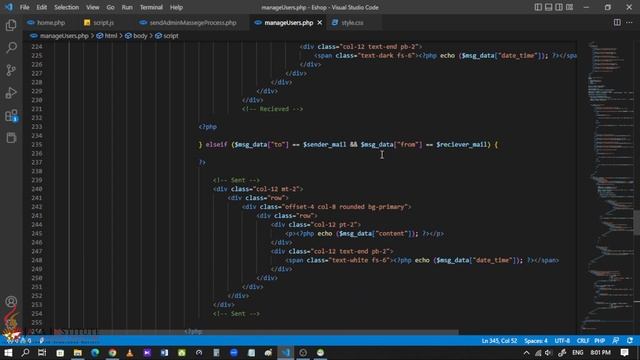
Task: Click Ln 345, Col 52 status item
Action: 499,341
